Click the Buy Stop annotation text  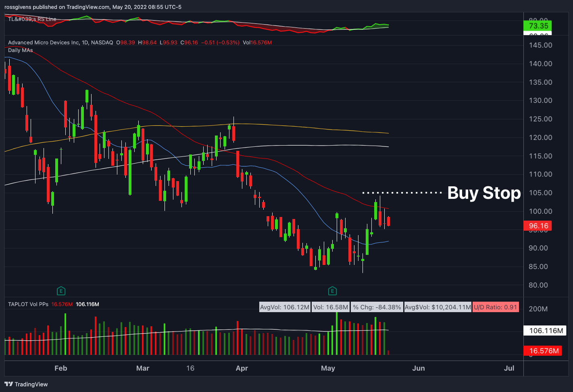(484, 193)
